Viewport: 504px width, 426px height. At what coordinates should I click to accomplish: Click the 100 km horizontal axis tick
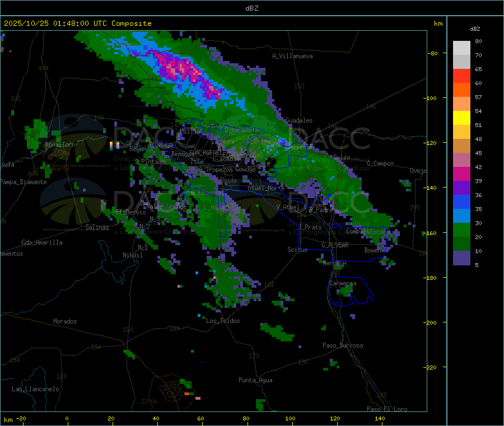290,418
